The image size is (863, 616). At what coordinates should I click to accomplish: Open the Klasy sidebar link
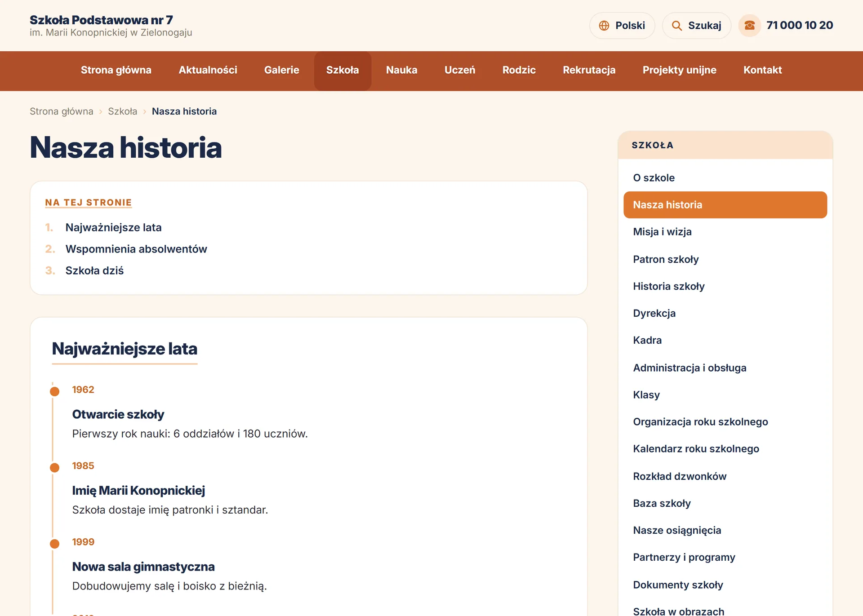point(725,394)
